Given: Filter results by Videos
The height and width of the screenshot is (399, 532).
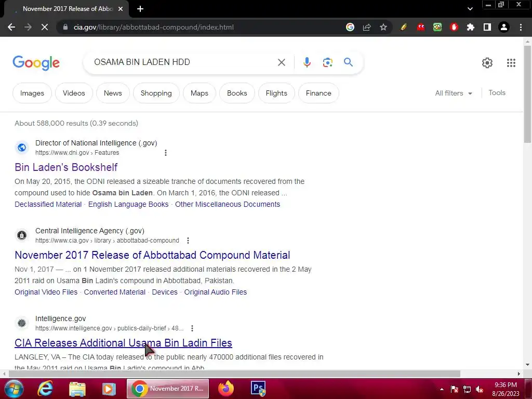Looking at the screenshot, I should pos(74,93).
